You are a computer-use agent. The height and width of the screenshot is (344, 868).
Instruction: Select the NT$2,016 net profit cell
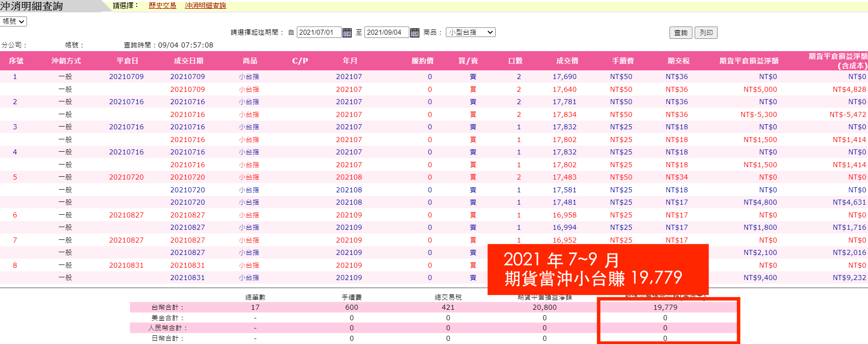[849, 253]
